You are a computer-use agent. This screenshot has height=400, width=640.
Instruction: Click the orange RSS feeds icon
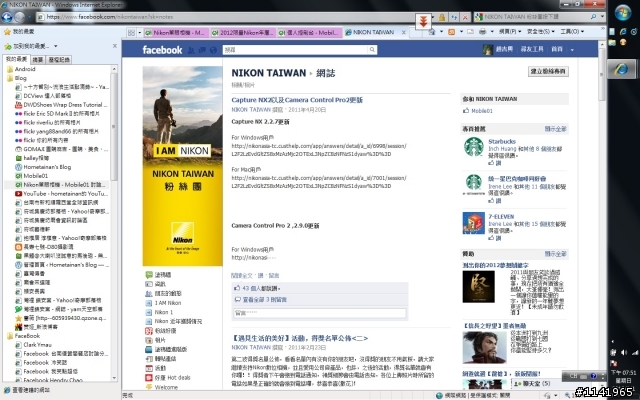[451, 32]
